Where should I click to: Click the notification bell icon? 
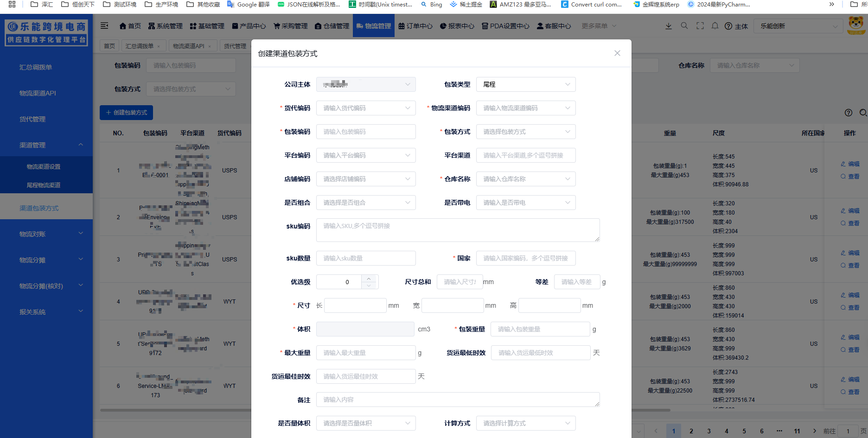click(715, 26)
